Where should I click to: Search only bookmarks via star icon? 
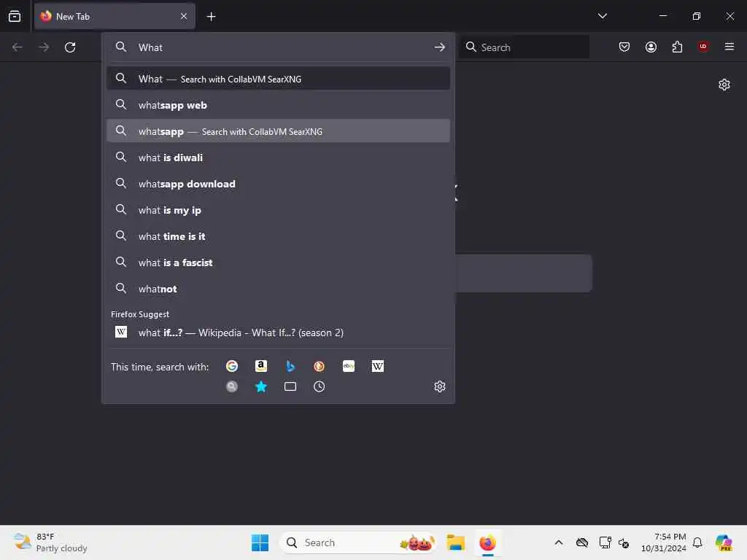pos(261,386)
